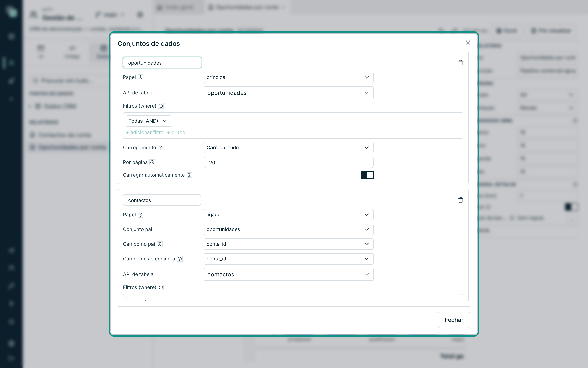Open API de tabela dropdown showing oportunidades
The width and height of the screenshot is (588, 368).
coord(288,93)
